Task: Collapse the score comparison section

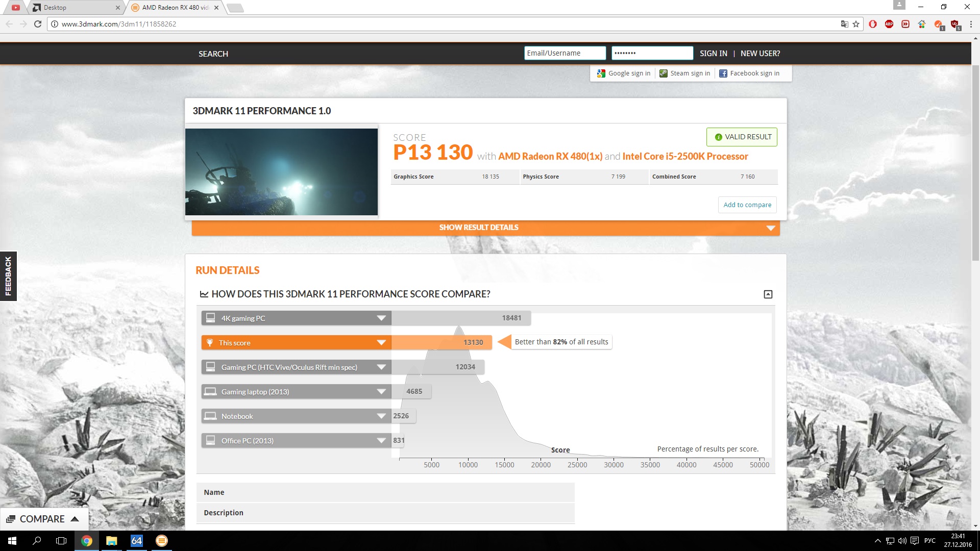Action: tap(768, 294)
